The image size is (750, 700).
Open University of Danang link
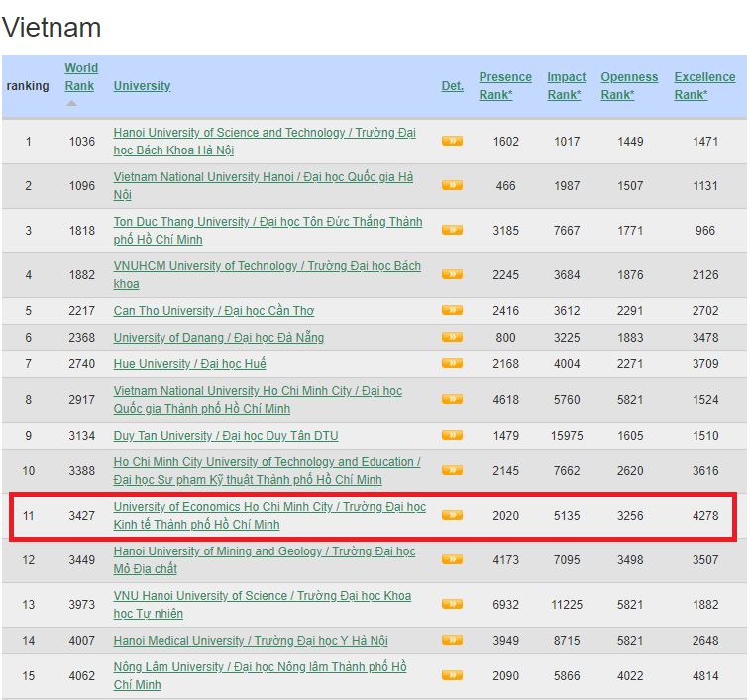pos(219,337)
